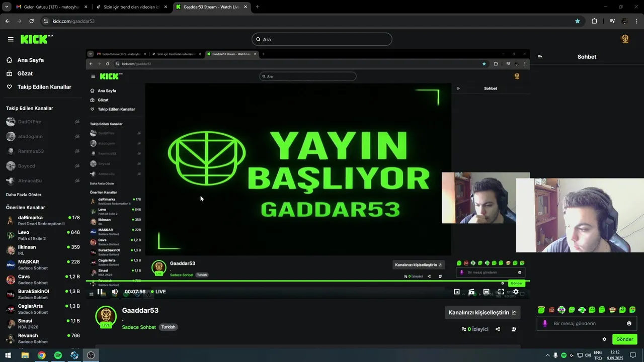Open Windows Start menu

(8, 355)
